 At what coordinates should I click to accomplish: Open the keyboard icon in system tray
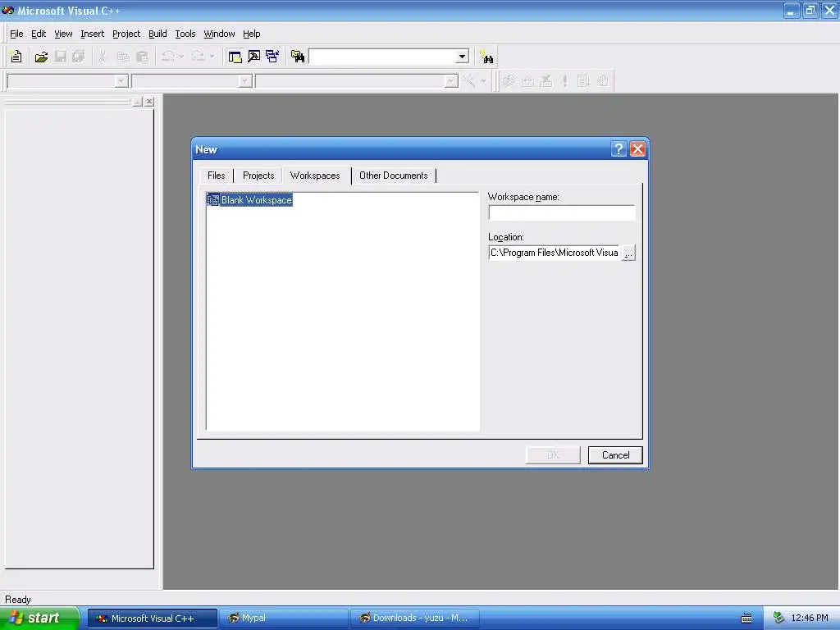(746, 619)
